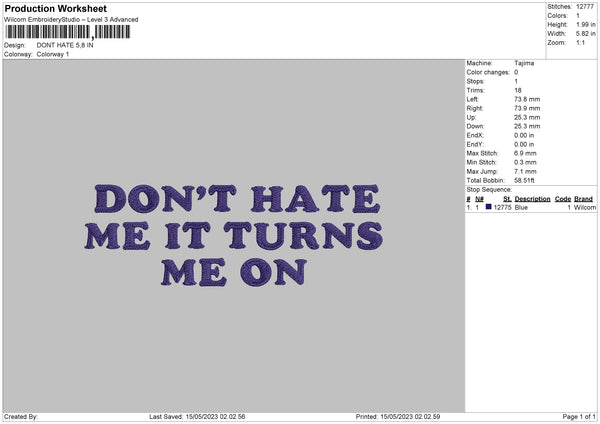The height and width of the screenshot is (424, 600).
Task: Click the 'Created By:' footer label
Action: 21,416
